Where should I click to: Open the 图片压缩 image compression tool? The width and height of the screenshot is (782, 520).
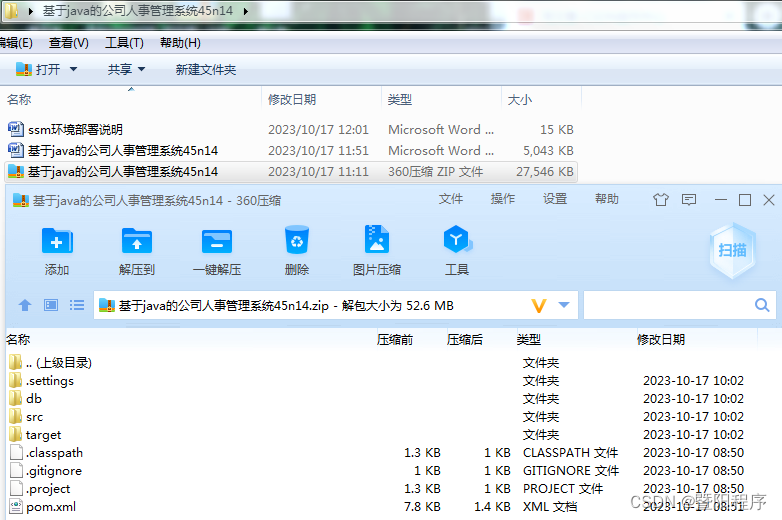coord(377,240)
